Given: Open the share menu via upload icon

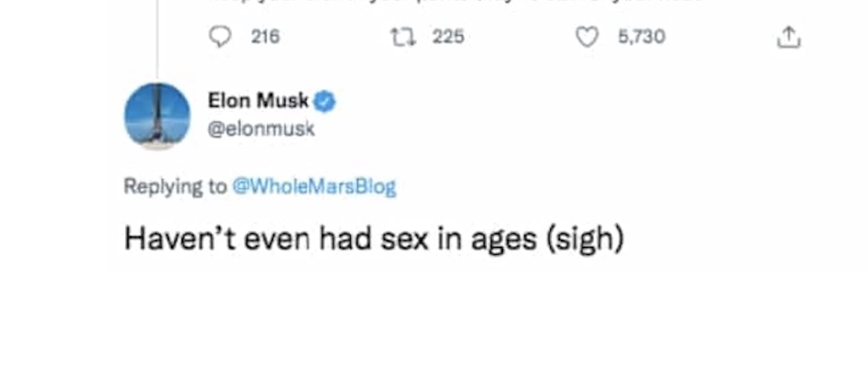Looking at the screenshot, I should 788,38.
